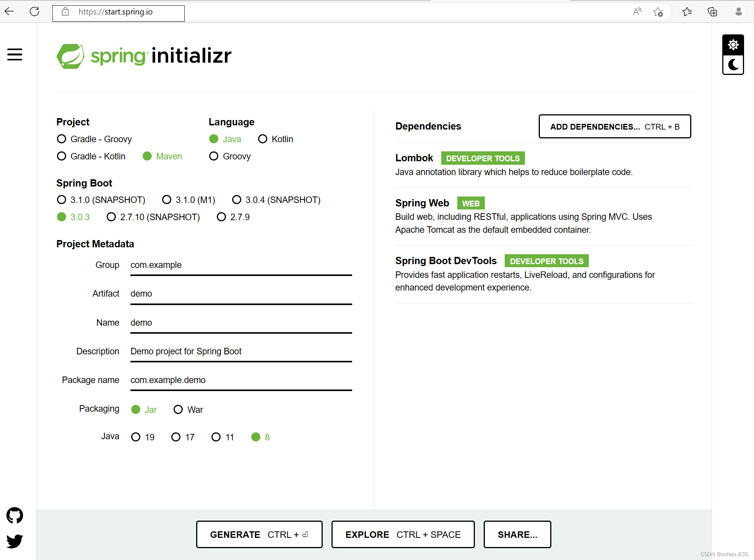Click the Add Dependencies button
Screen dimensions: 754x560
click(614, 127)
